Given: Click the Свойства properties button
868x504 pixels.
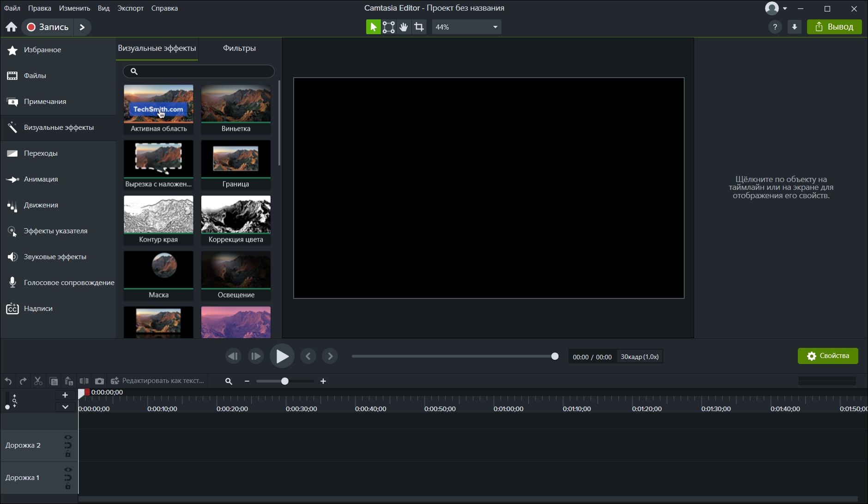Looking at the screenshot, I should pyautogui.click(x=827, y=356).
